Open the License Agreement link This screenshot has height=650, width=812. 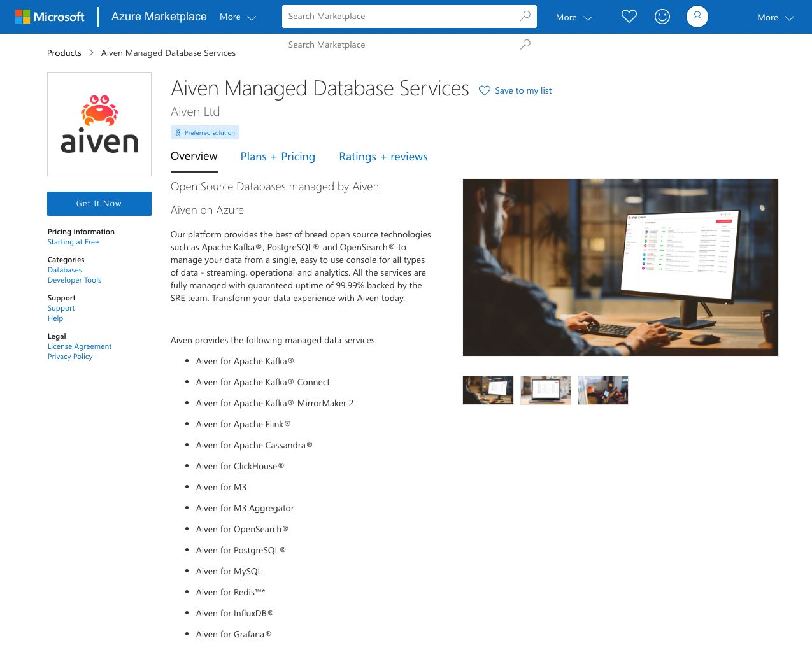tap(80, 346)
